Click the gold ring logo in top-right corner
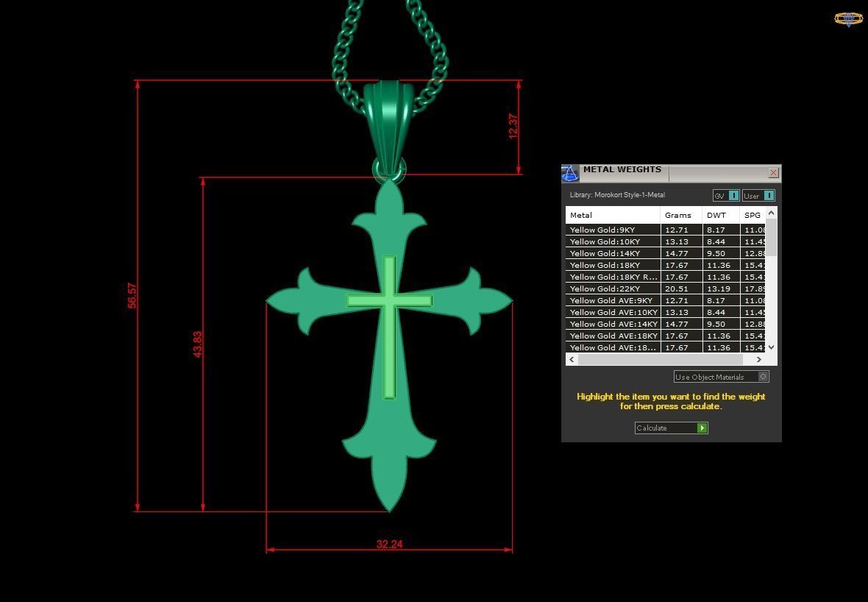 (x=848, y=19)
